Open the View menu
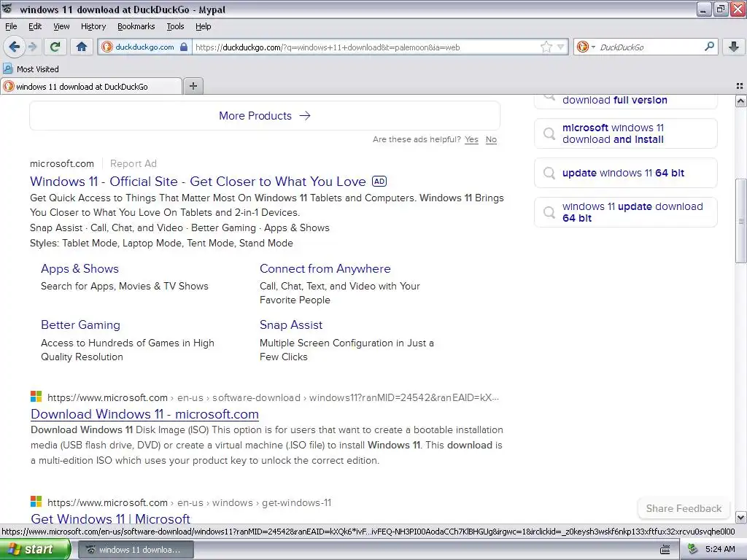This screenshot has width=747, height=560. pos(61,26)
